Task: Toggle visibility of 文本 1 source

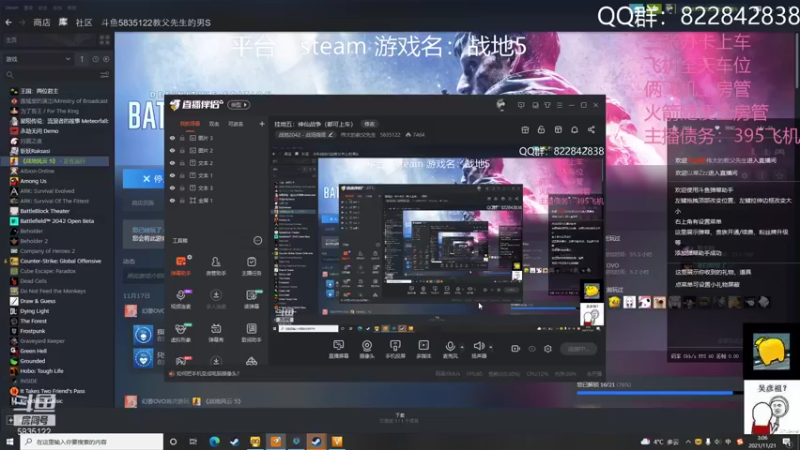Action: [x=172, y=176]
